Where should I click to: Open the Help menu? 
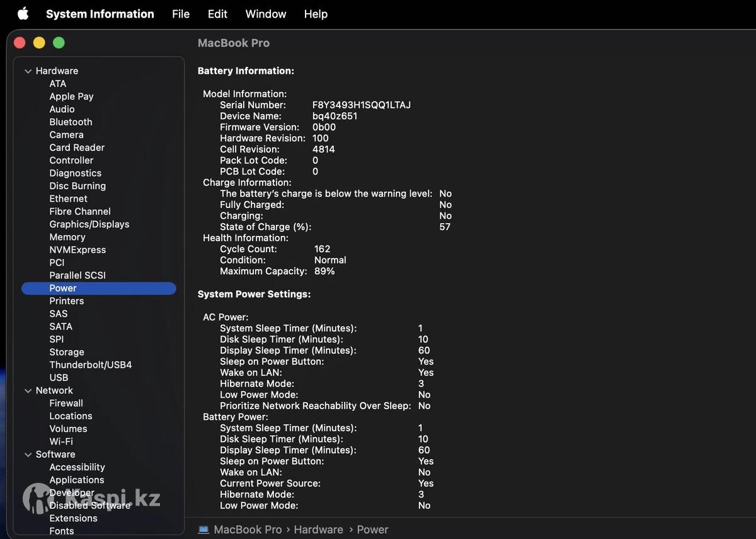point(316,14)
